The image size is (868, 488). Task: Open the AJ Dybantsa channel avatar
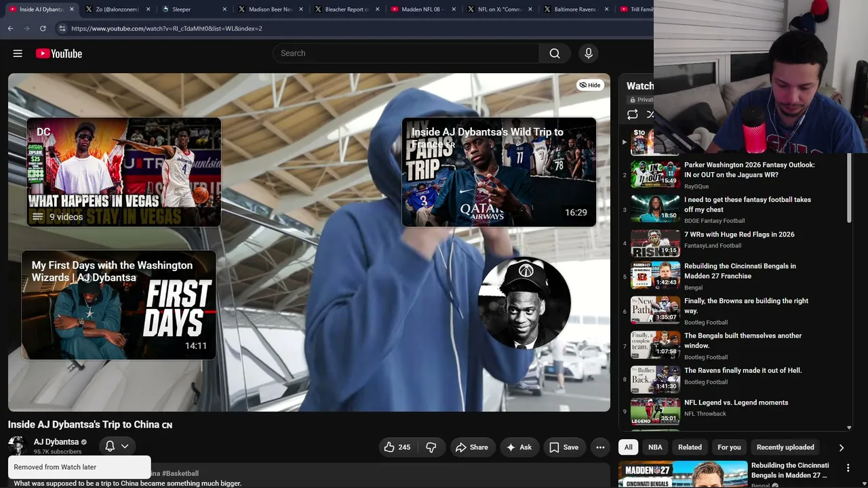point(18,446)
